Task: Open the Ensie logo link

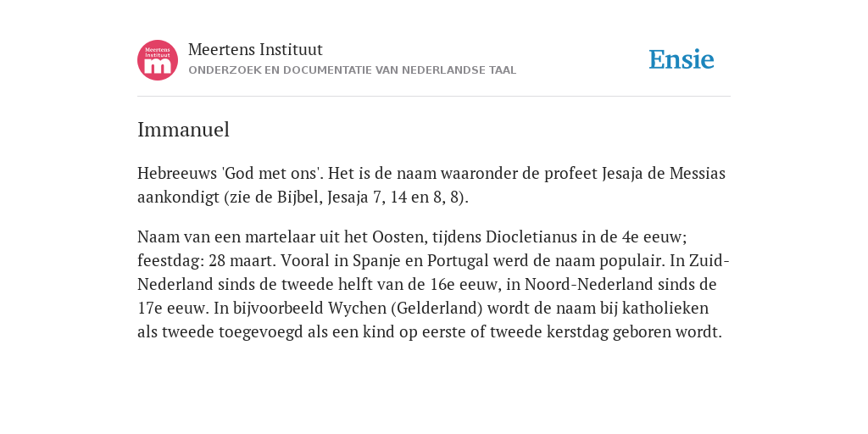Action: coord(682,59)
